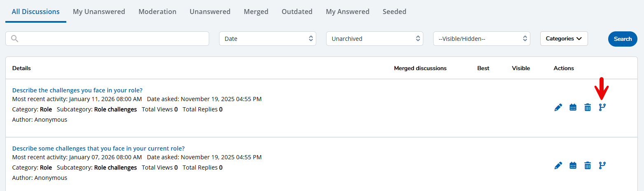Click calendar icon for second discussion
This screenshot has height=191, width=644.
[573, 166]
